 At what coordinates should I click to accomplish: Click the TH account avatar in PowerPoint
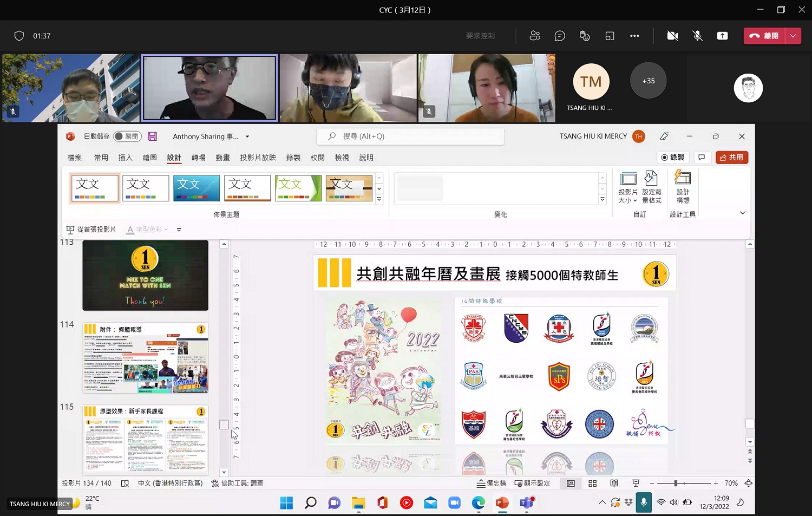click(639, 136)
